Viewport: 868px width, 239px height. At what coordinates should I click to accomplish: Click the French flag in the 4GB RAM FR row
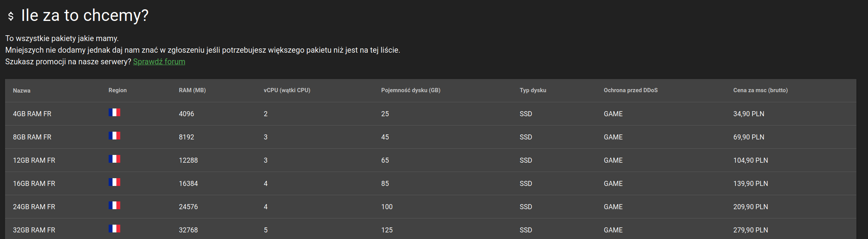114,112
